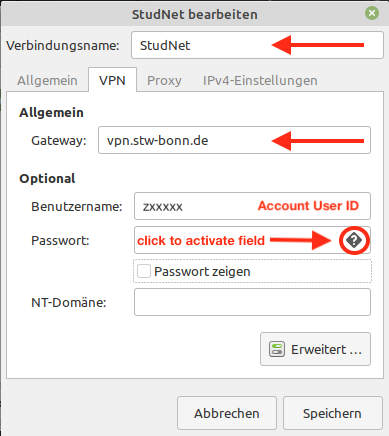This screenshot has width=389, height=436.
Task: Close the StudNet bearbeiten dialog
Action: pos(372,13)
